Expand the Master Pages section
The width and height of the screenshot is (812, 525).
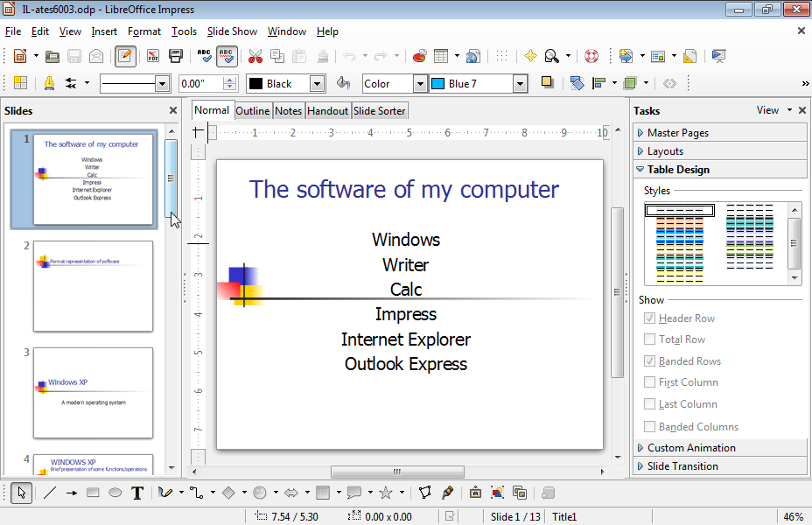[x=720, y=132]
